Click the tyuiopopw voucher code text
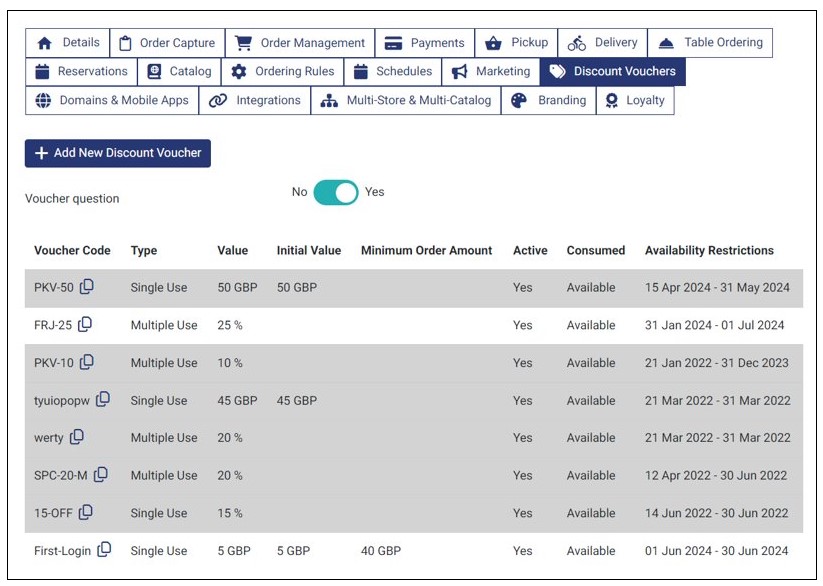This screenshot has height=586, width=823. pyautogui.click(x=62, y=401)
